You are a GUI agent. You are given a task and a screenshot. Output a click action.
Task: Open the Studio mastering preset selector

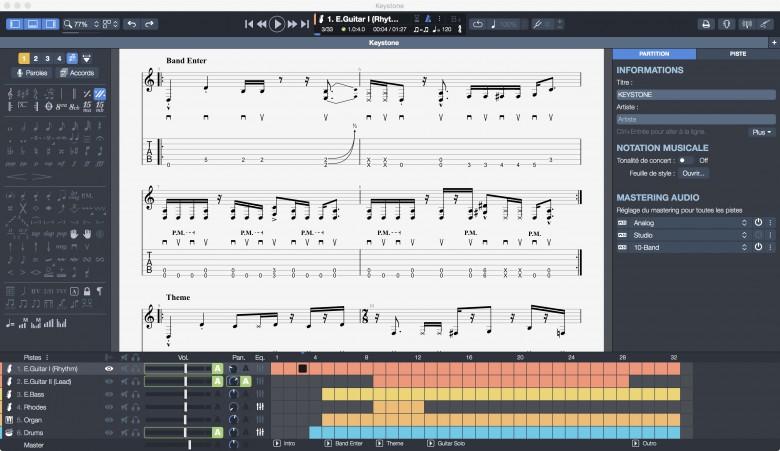click(689, 233)
